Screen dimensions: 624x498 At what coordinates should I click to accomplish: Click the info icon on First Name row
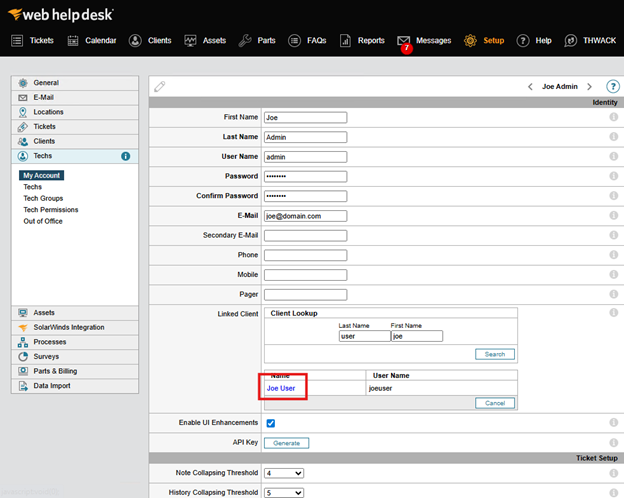click(x=613, y=117)
